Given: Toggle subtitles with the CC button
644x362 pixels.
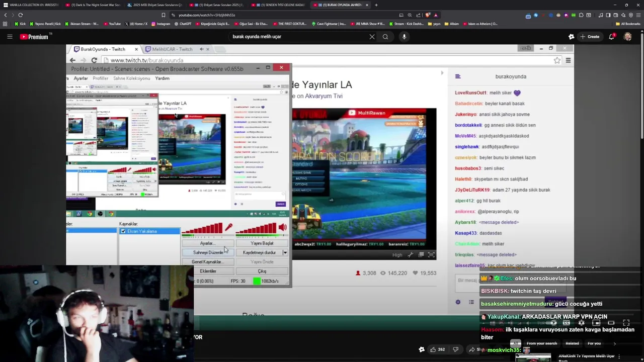Looking at the screenshot, I should point(567,323).
